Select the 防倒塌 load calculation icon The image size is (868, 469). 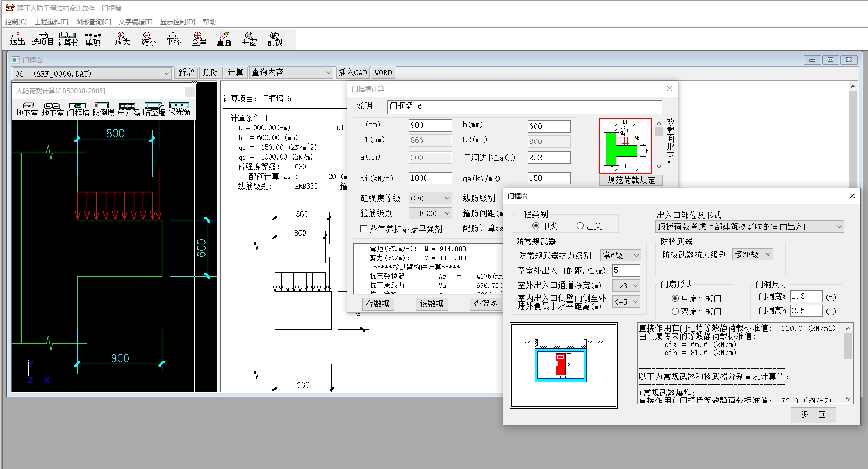(103, 109)
